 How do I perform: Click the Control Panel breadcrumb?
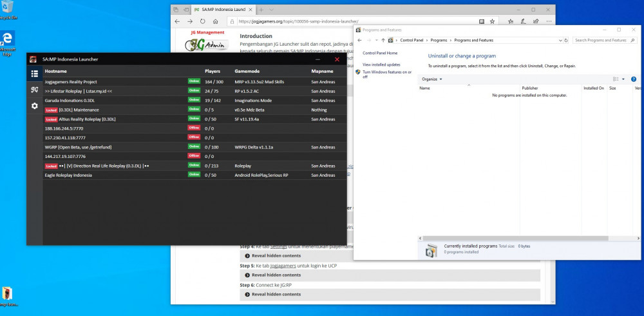(x=412, y=41)
